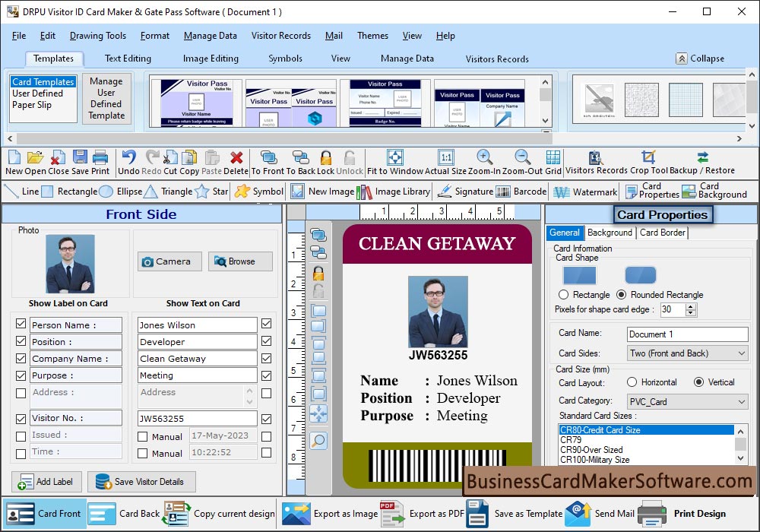Uncheck the Person Name label checkbox

[21, 324]
